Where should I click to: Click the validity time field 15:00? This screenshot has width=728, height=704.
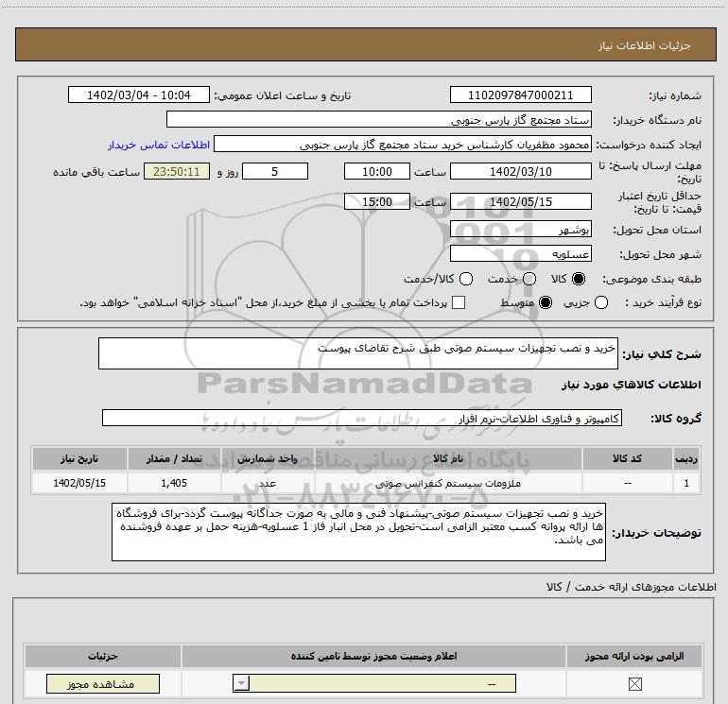click(377, 201)
